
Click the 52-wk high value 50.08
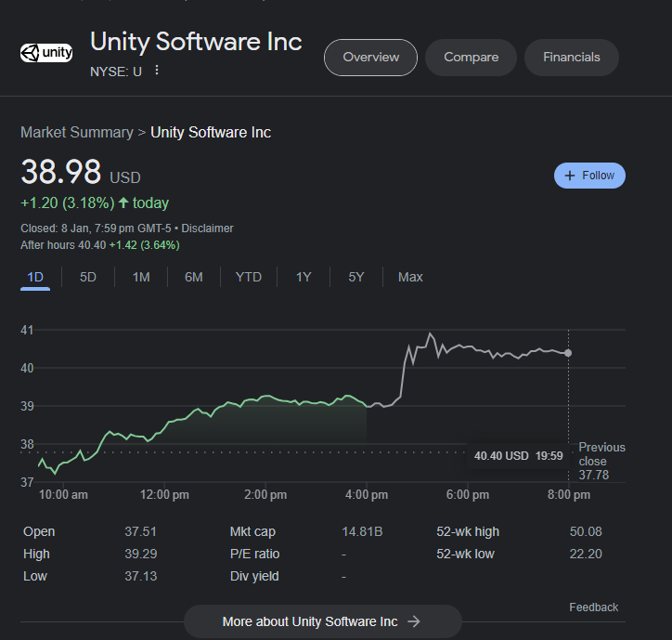coord(586,531)
